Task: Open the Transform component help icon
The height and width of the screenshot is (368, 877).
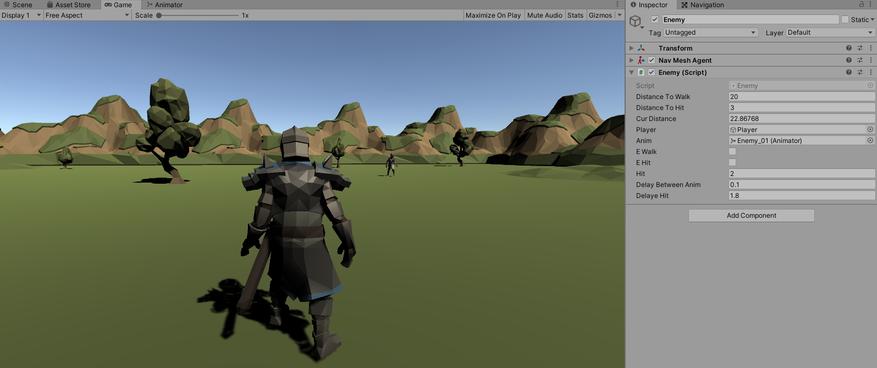Action: click(848, 48)
